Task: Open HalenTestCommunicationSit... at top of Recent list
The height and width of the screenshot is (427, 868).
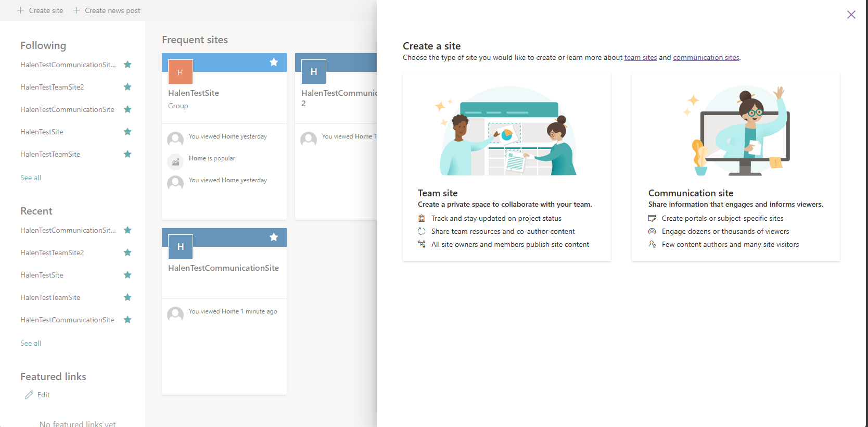Action: tap(68, 230)
